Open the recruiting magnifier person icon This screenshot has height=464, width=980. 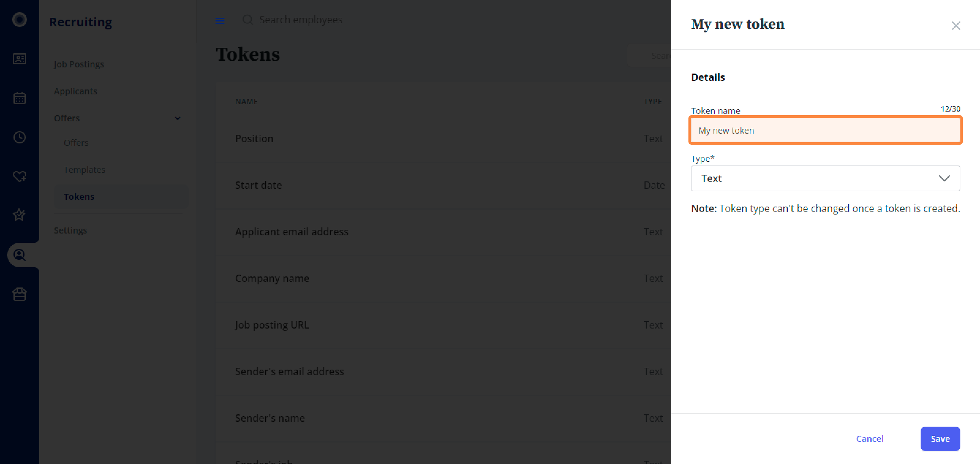(x=19, y=255)
